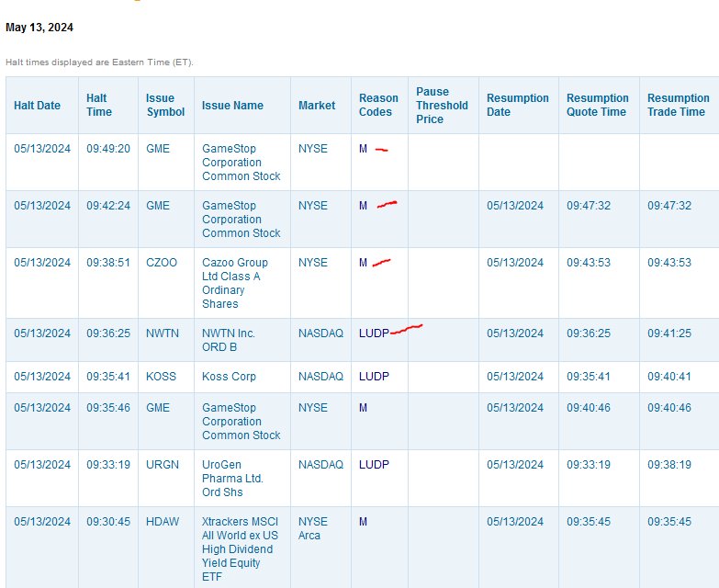Click the M reason code in CZOO row
This screenshot has height=588, width=719.
point(363,263)
